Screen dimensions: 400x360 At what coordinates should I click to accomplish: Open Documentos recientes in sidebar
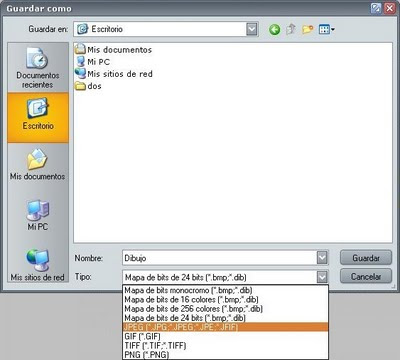click(x=38, y=68)
